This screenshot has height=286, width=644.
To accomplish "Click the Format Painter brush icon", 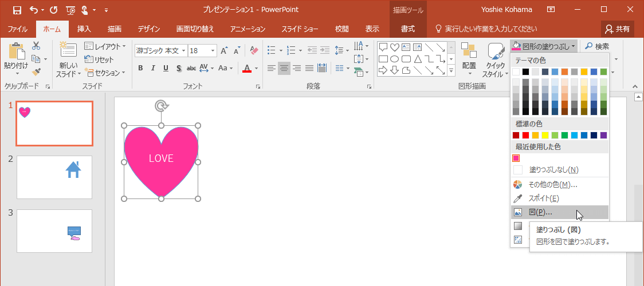I will (x=36, y=73).
